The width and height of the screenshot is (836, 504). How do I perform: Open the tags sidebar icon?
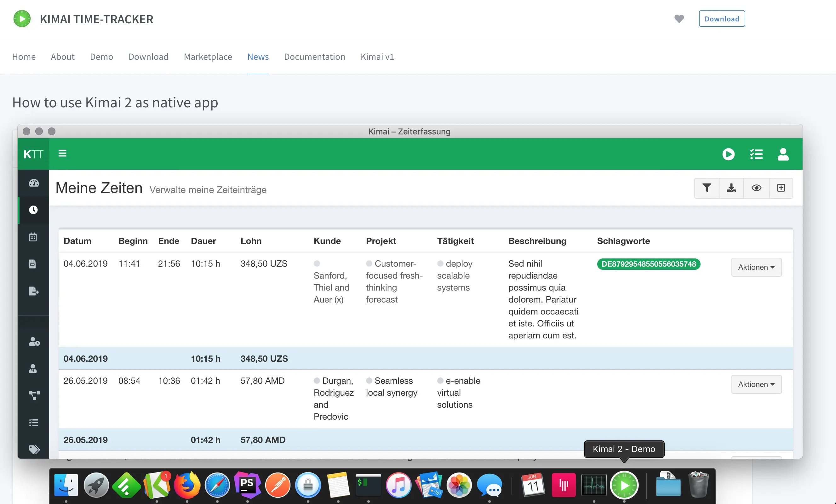pyautogui.click(x=34, y=450)
